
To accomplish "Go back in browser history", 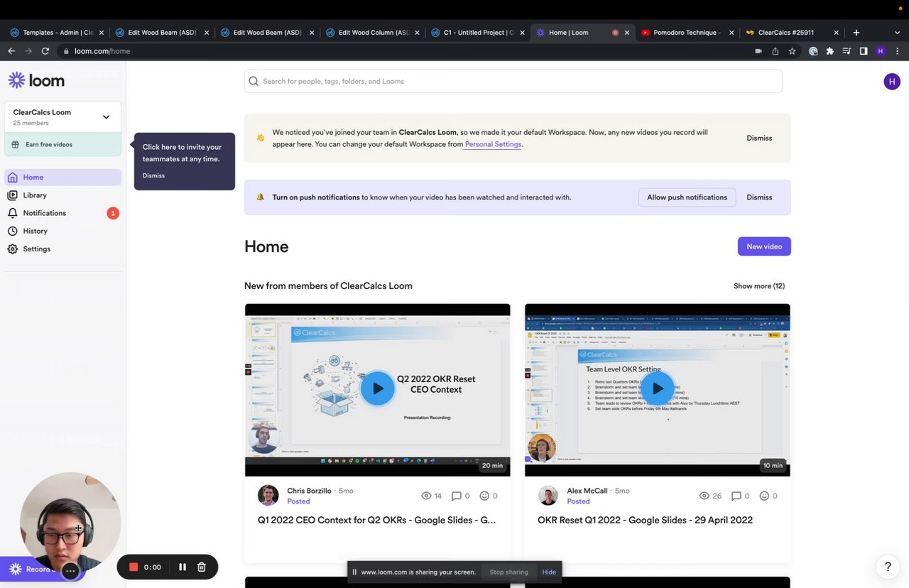I will pyautogui.click(x=11, y=51).
